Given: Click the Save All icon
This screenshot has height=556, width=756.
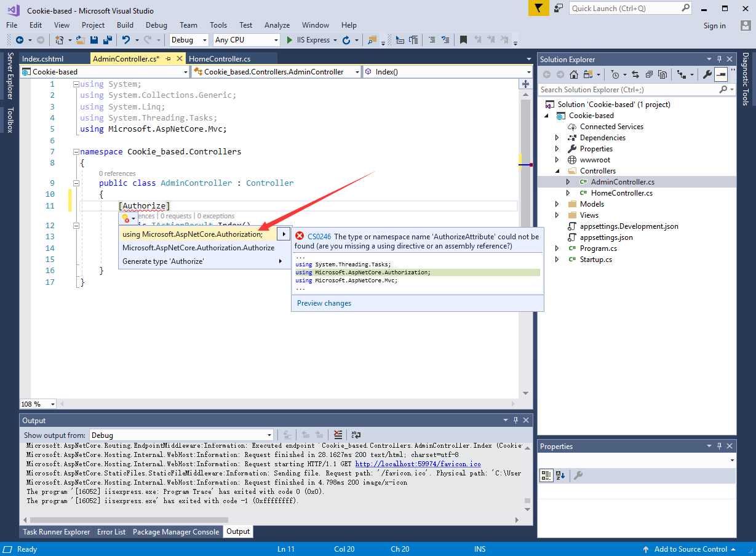Looking at the screenshot, I should (x=106, y=40).
